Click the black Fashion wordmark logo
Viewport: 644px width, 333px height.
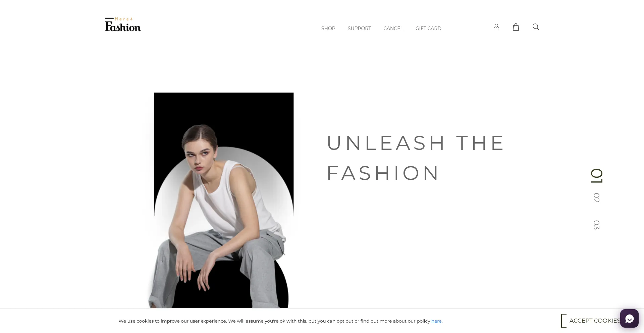point(123,26)
